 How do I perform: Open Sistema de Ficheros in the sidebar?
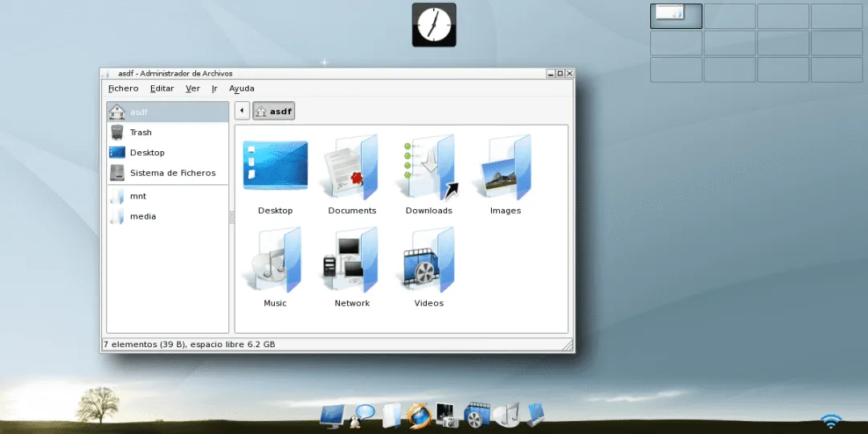[168, 173]
